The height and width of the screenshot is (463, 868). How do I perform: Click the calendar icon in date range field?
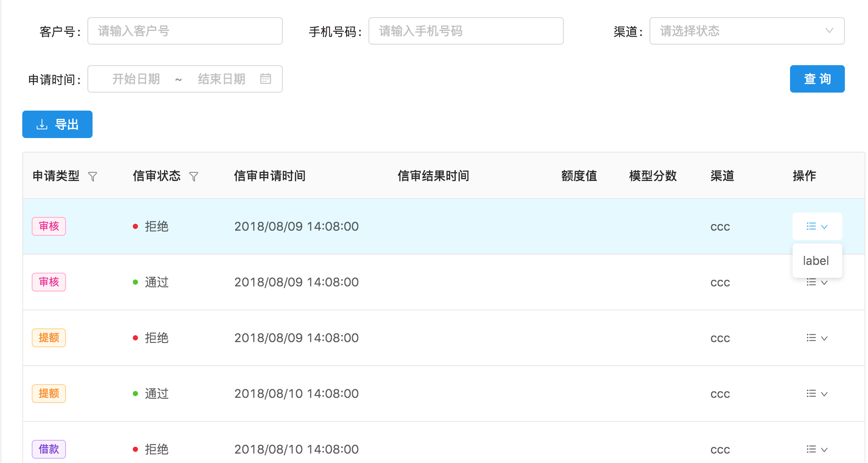(266, 79)
